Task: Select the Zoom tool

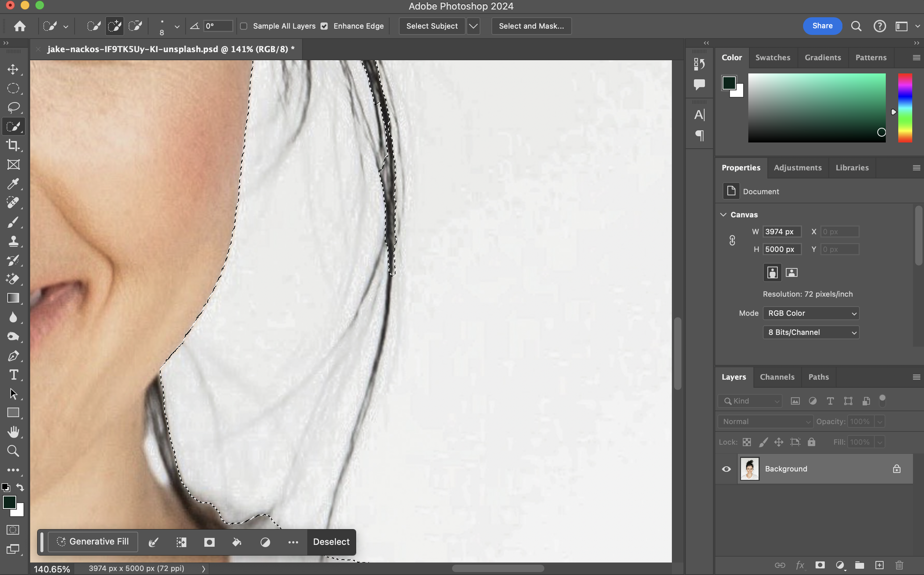Action: tap(13, 451)
